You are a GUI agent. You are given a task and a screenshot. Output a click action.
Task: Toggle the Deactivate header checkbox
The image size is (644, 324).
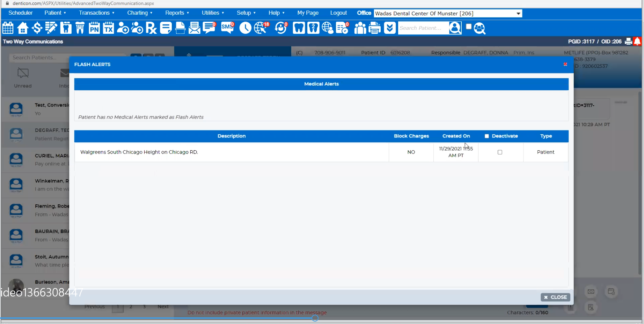coord(486,136)
